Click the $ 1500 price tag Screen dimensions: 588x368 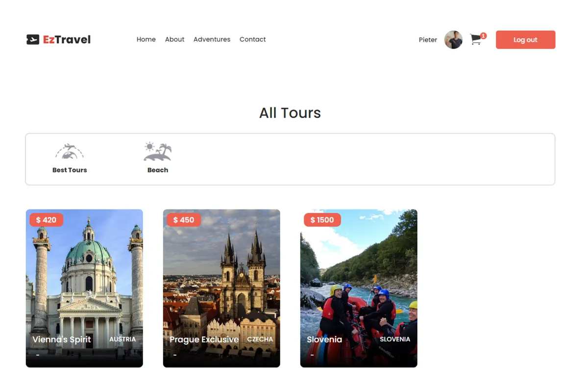(x=322, y=220)
